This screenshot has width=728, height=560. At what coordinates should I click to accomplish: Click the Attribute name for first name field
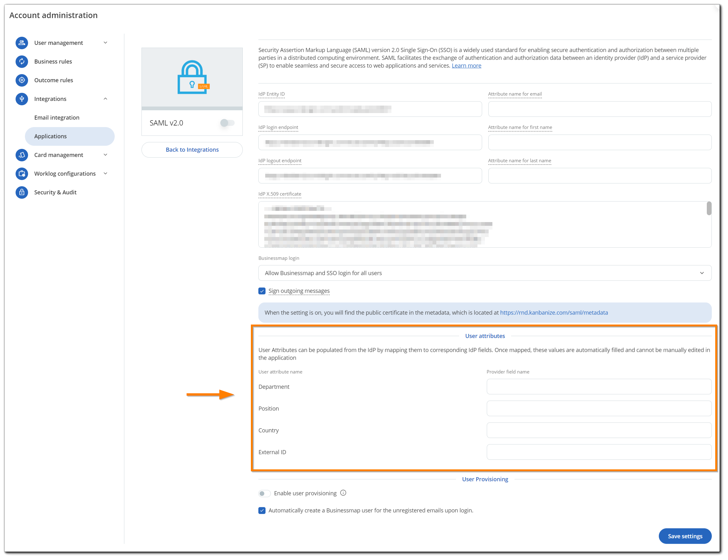[x=600, y=142]
